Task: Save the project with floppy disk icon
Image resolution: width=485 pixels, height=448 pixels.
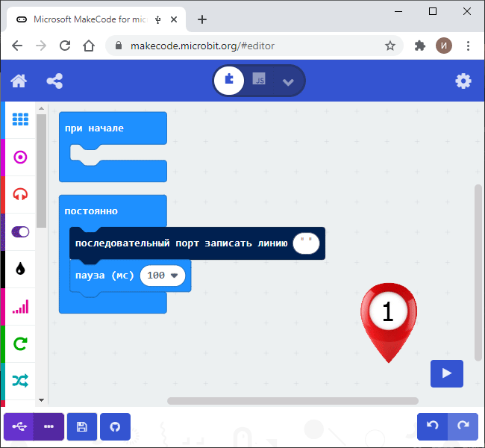Action: (x=82, y=426)
